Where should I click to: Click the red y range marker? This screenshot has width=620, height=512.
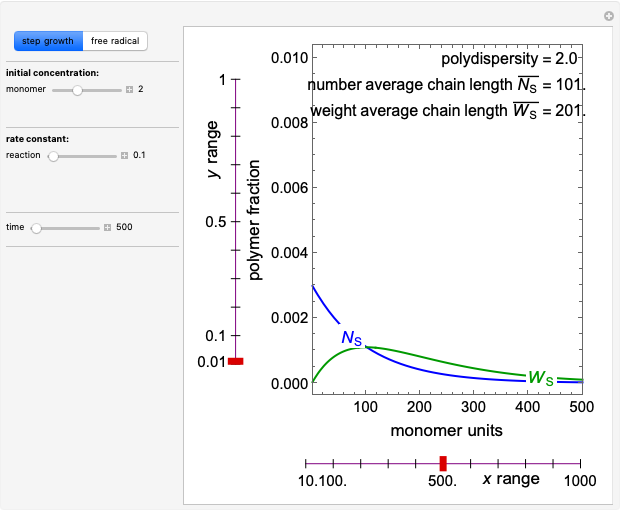236,361
